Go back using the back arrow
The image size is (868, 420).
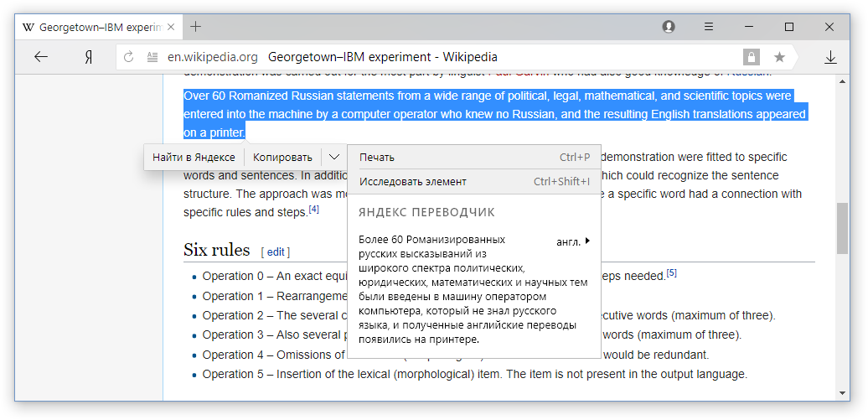(40, 57)
